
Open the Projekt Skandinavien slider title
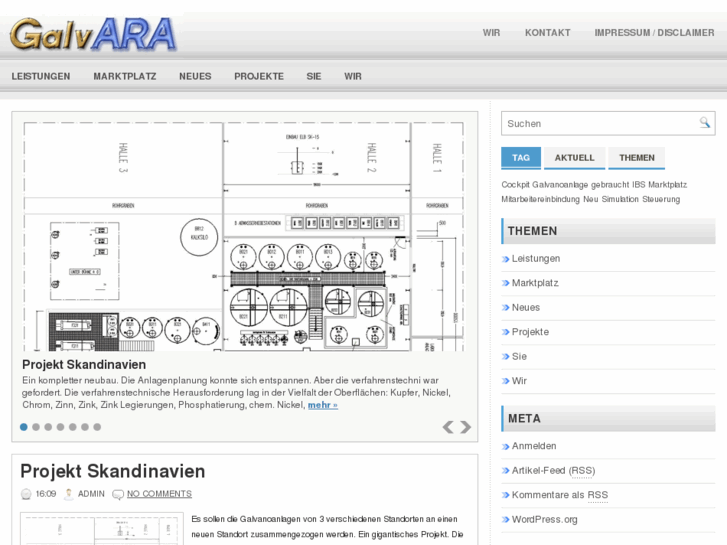tap(84, 365)
